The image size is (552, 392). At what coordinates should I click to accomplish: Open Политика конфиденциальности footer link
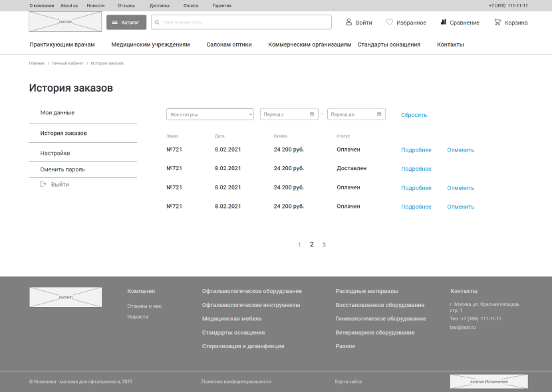[x=236, y=381]
